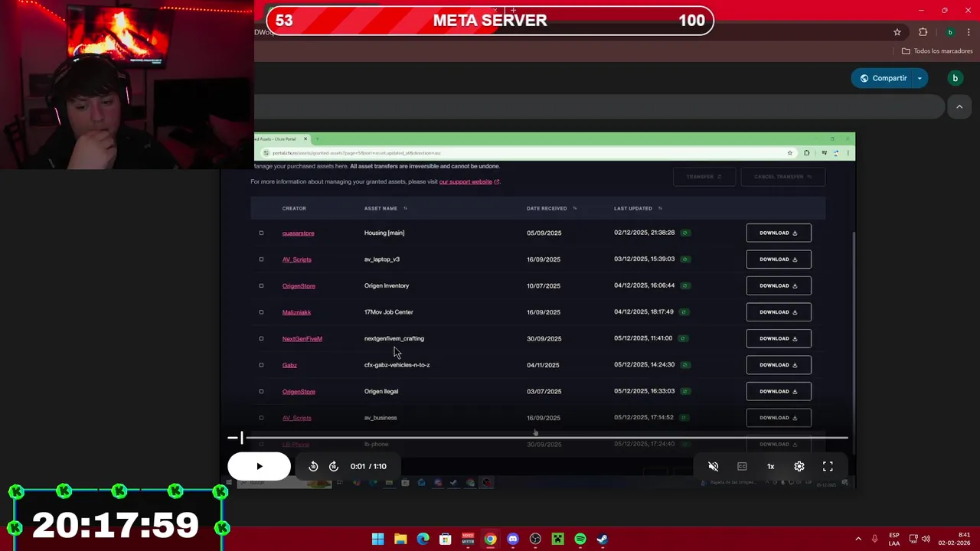Download the cfx-gabz-vehicles-n-to-z asset

779,365
